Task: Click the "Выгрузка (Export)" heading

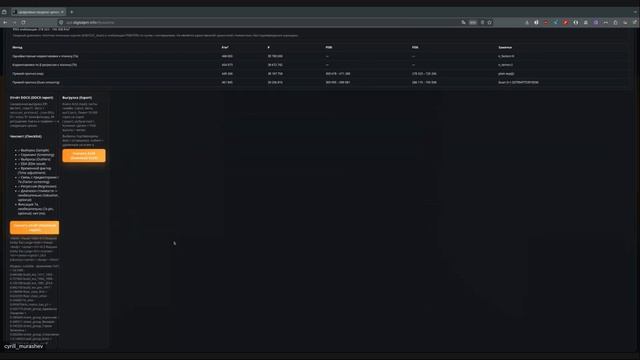Action: 77,98
